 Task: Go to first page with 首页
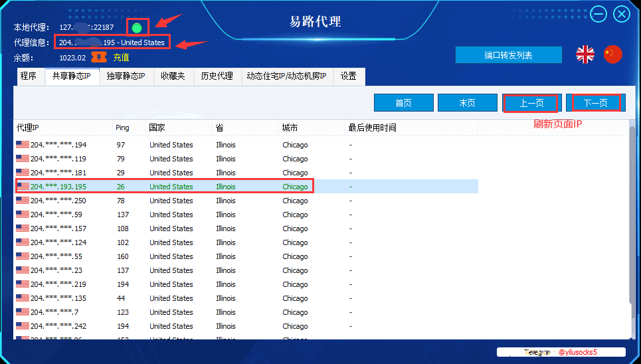(x=403, y=103)
